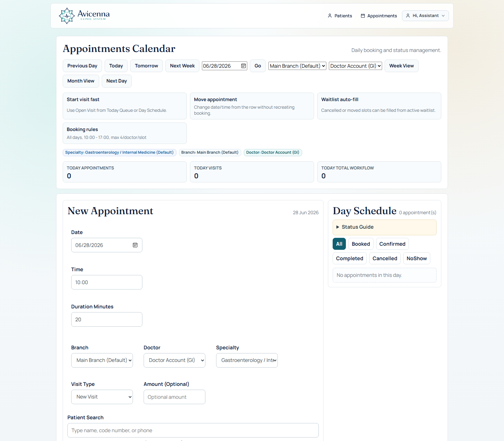Viewport: 504px width, 441px height.
Task: Jump to Tomorrow
Action: [146, 66]
